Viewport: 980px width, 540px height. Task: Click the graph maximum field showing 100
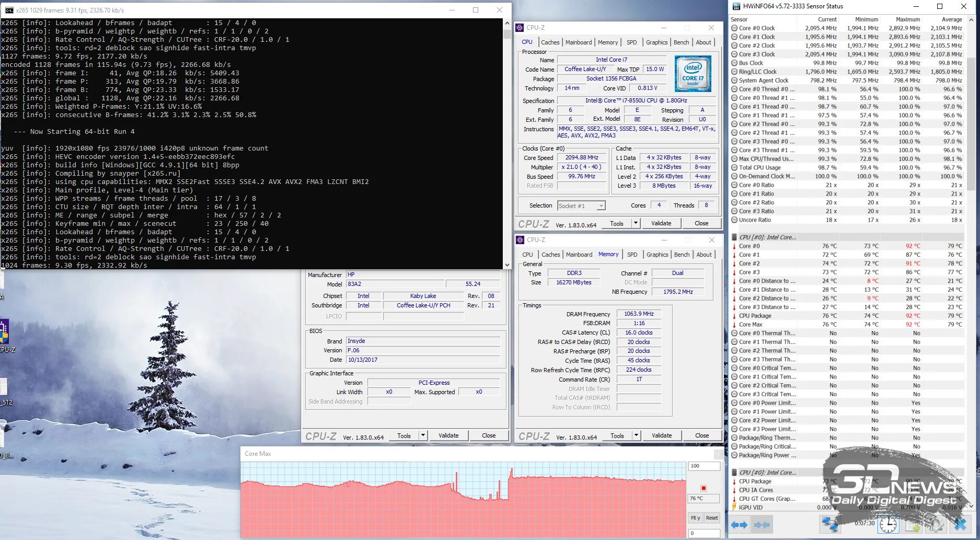[x=704, y=466]
